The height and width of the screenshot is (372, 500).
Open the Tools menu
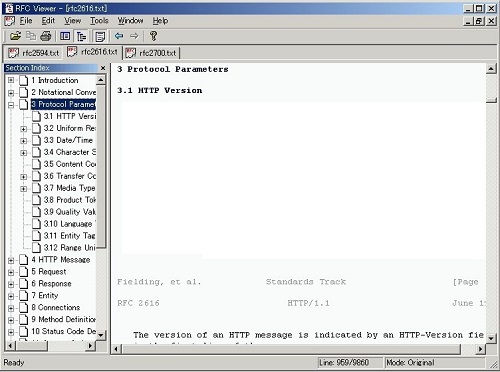point(99,21)
